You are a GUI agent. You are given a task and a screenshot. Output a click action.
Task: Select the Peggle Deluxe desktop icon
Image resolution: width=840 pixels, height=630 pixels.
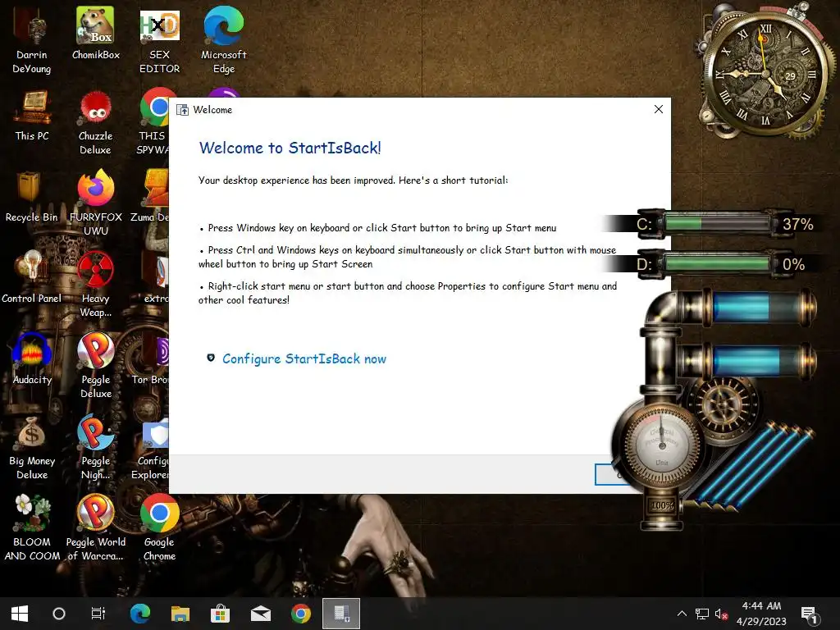[95, 365]
